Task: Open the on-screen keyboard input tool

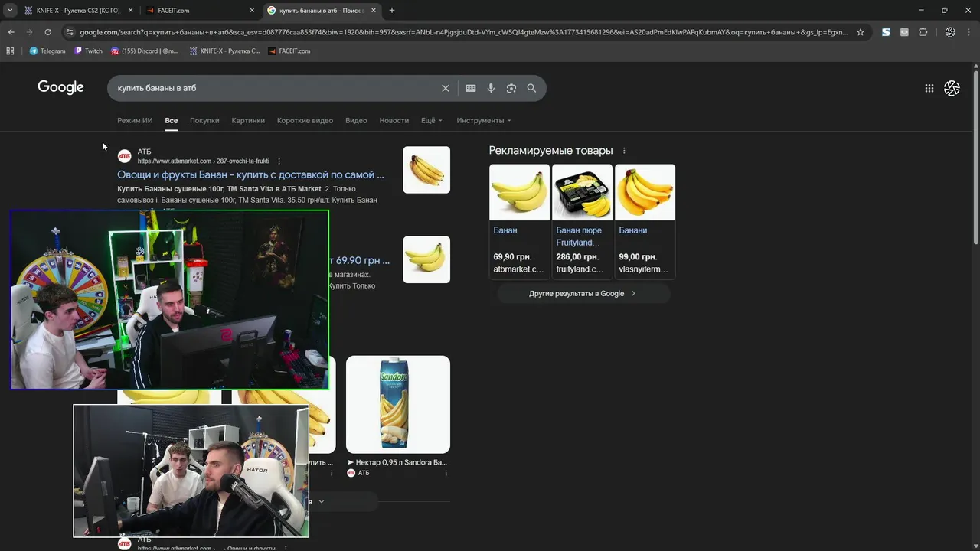Action: click(x=471, y=88)
